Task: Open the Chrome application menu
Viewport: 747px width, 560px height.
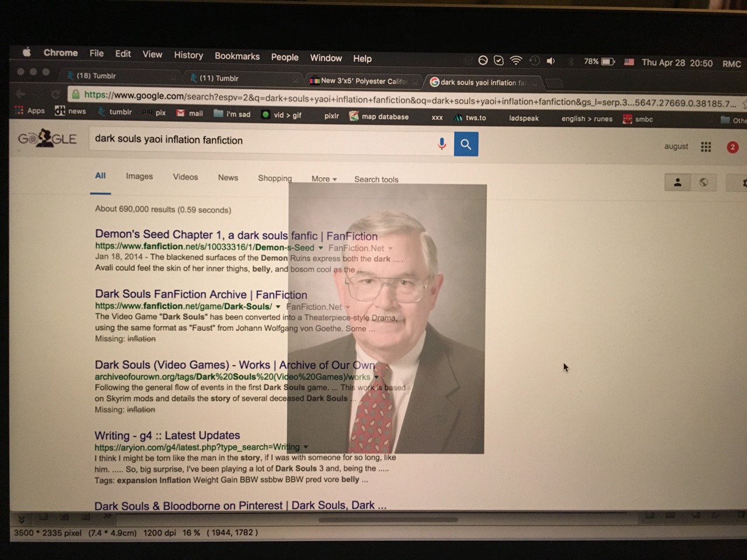Action: coord(61,52)
